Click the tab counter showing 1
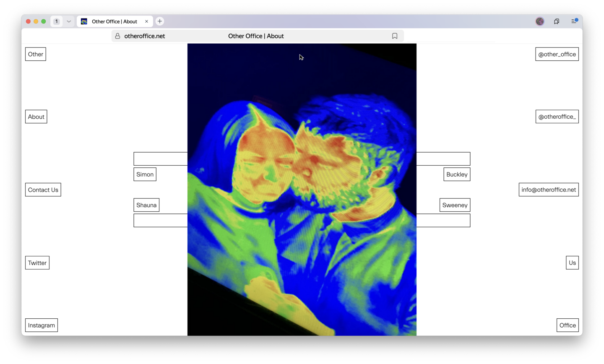This screenshot has width=604, height=364. [57, 21]
